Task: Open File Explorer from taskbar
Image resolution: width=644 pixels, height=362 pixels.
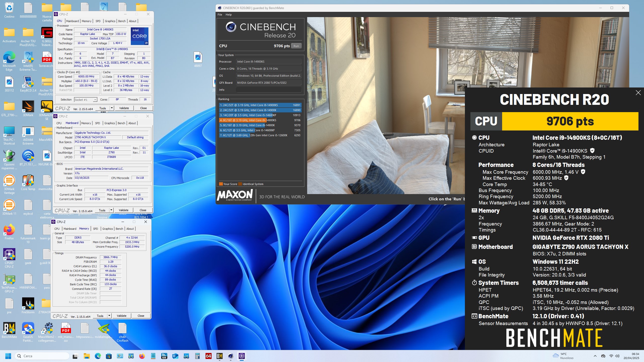Action: point(87,356)
